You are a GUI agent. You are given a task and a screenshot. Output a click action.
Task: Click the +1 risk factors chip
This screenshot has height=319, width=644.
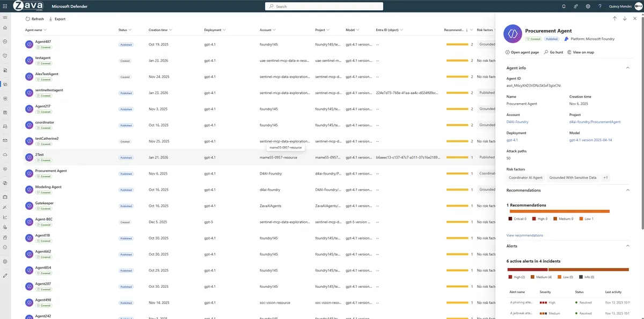click(605, 178)
